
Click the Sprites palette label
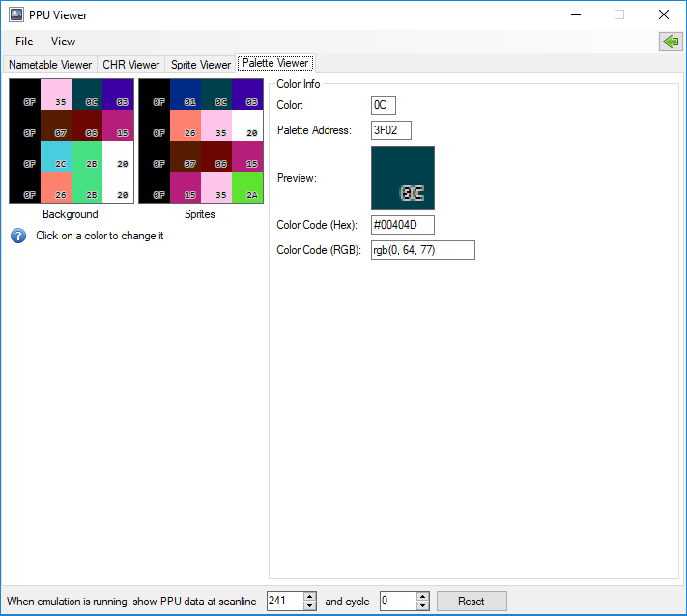[x=200, y=214]
